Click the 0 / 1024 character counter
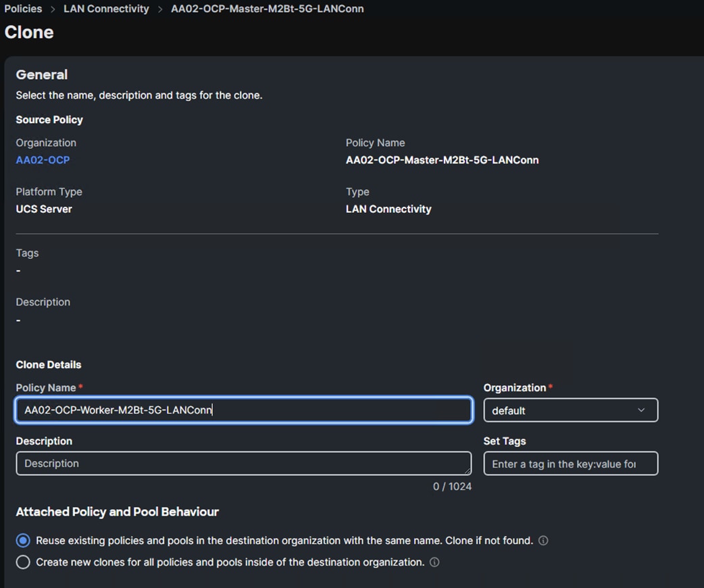The height and width of the screenshot is (588, 704). click(x=452, y=487)
